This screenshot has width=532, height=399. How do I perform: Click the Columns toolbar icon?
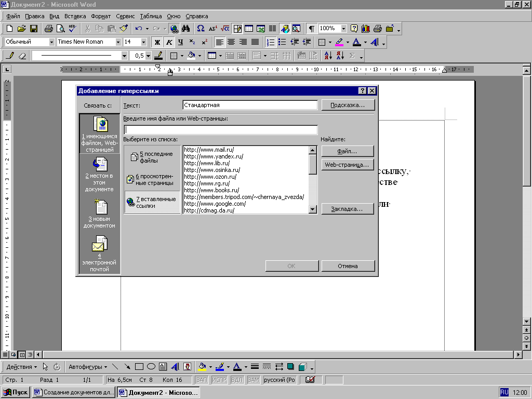point(272,29)
